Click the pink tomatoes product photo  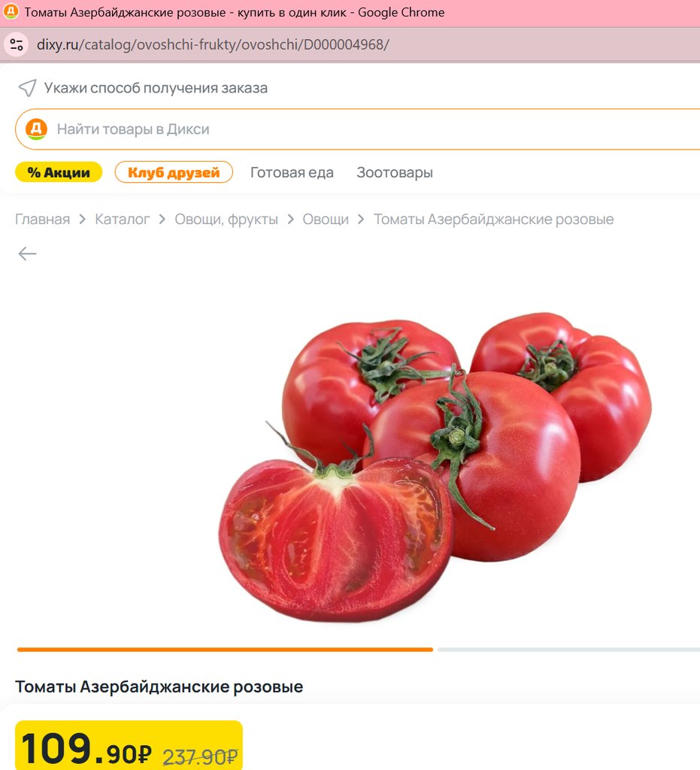coord(435,466)
